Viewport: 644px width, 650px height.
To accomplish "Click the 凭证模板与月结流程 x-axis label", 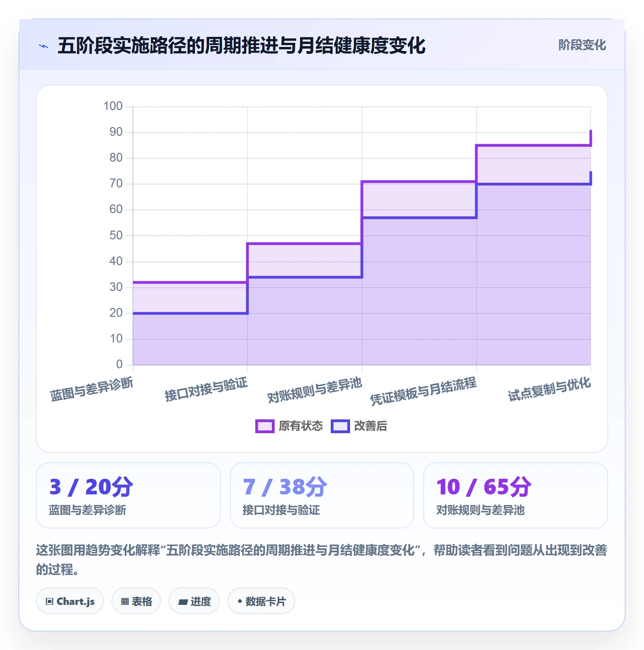I will 423,391.
